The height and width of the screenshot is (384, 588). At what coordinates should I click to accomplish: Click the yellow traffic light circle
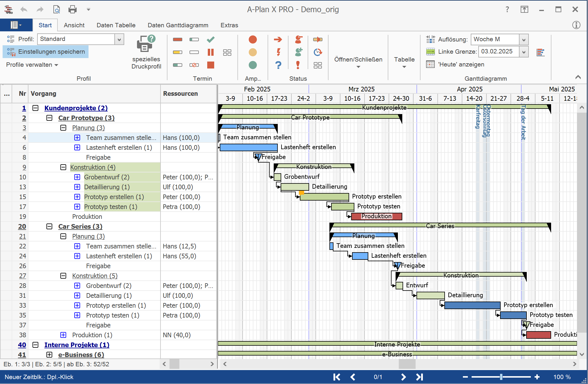point(253,52)
